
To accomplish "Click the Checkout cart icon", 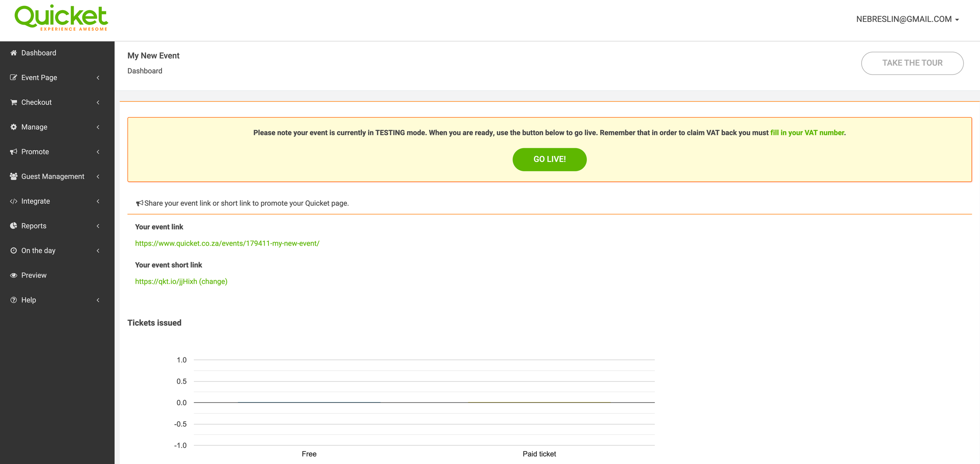I will [14, 102].
